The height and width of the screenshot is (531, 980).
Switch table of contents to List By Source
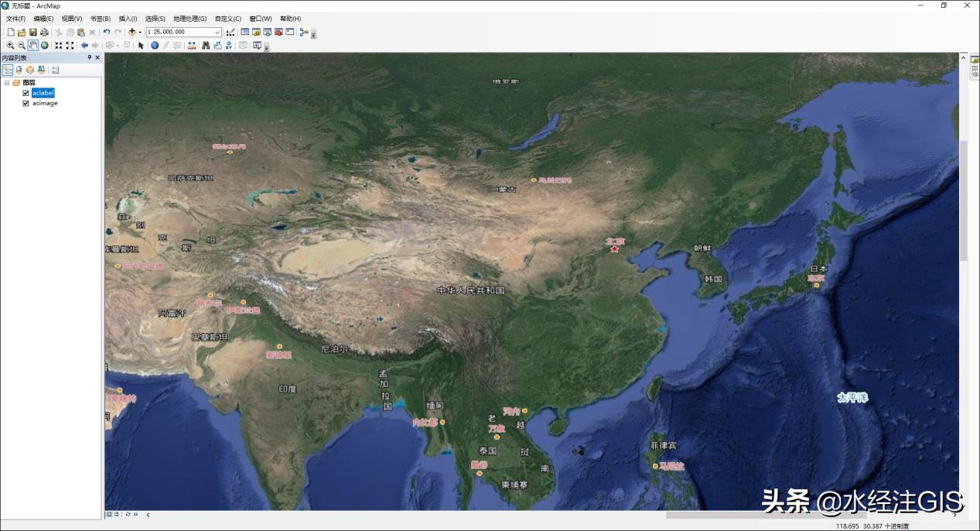pos(17,70)
